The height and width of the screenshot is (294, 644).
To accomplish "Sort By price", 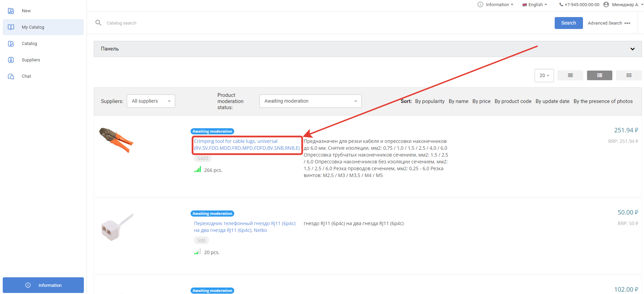I will 481,101.
